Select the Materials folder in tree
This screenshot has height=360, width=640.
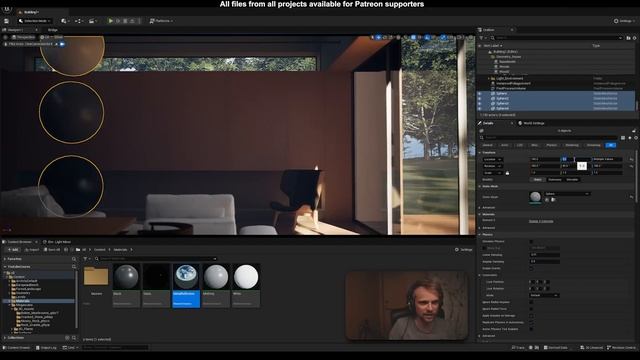[x=23, y=301]
